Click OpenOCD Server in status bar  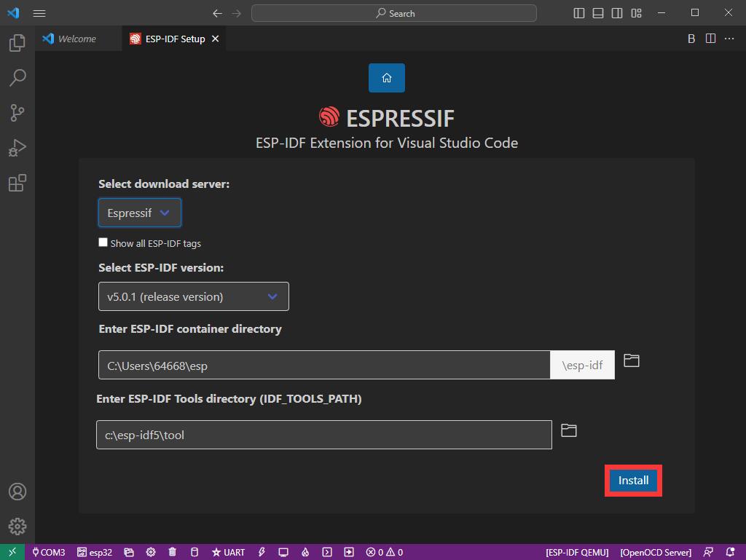coord(656,553)
